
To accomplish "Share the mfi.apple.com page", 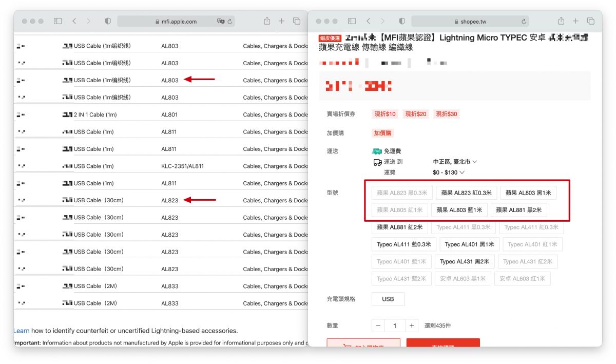I will point(267,21).
